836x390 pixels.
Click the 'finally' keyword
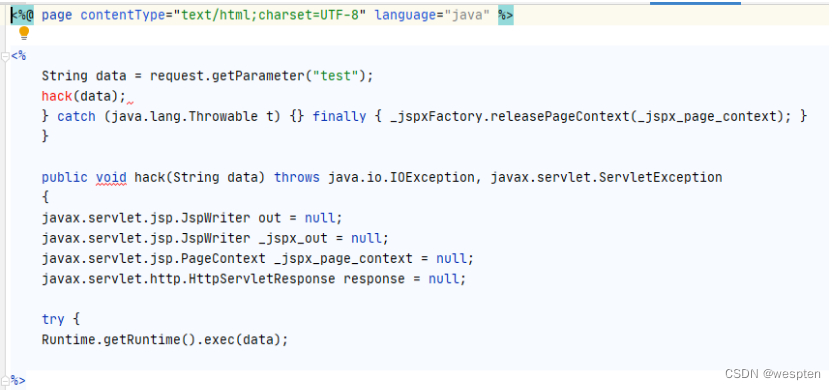click(x=339, y=116)
